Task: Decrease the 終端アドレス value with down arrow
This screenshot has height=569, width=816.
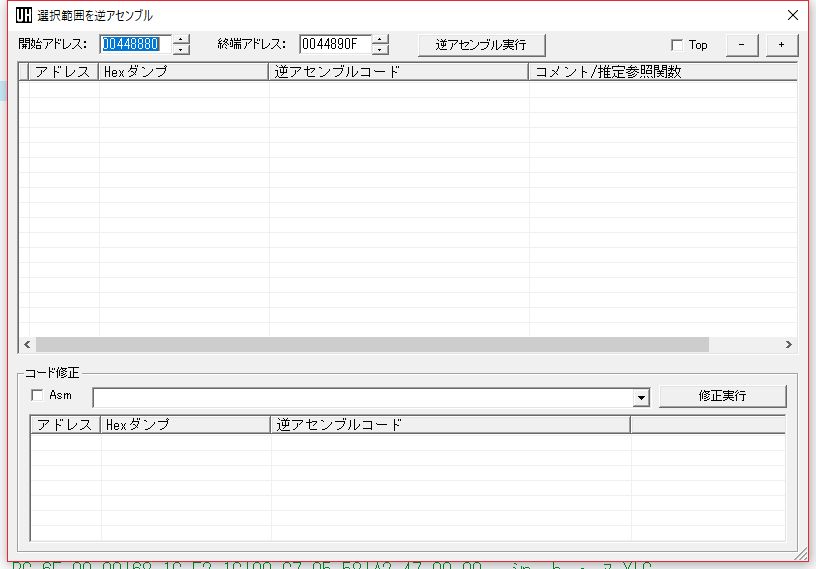Action: [x=380, y=49]
